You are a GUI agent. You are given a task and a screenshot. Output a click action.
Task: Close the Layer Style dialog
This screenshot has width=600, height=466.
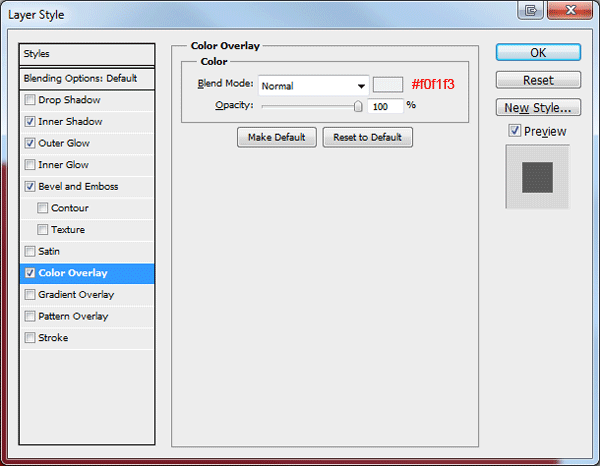tap(570, 10)
